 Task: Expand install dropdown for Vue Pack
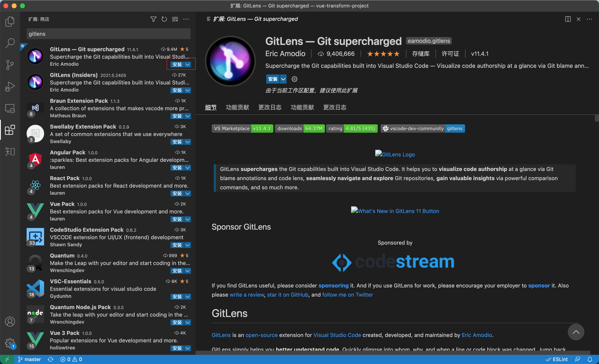[188, 219]
